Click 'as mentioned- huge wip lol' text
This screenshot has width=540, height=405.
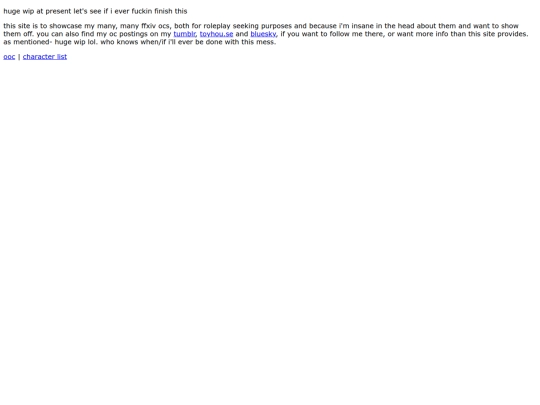(51, 42)
